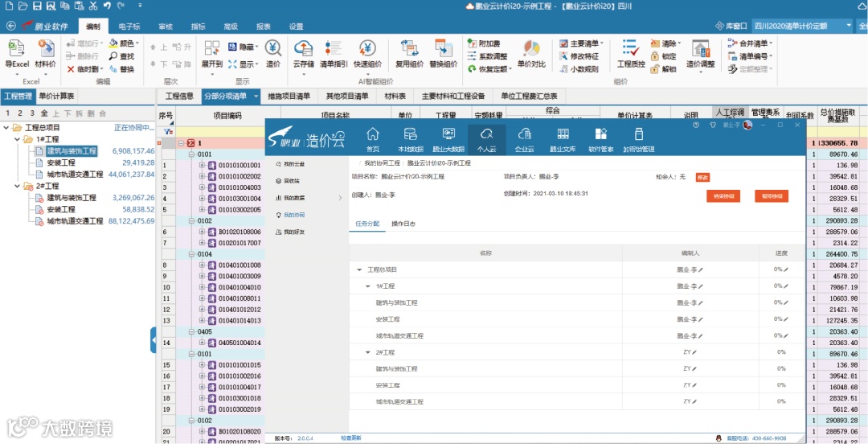The image size is (868, 444).
Task: Click the 替换 replace icon
Action: tap(113, 69)
